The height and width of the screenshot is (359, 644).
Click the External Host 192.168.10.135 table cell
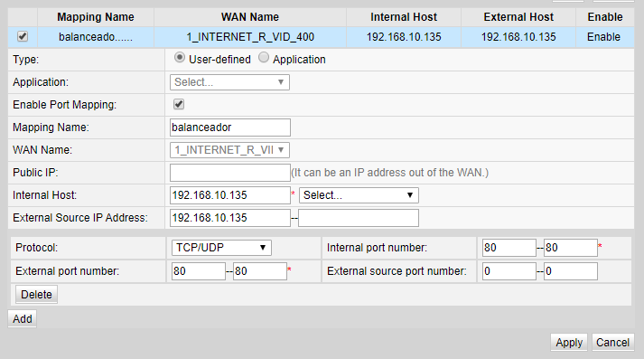[x=518, y=37]
